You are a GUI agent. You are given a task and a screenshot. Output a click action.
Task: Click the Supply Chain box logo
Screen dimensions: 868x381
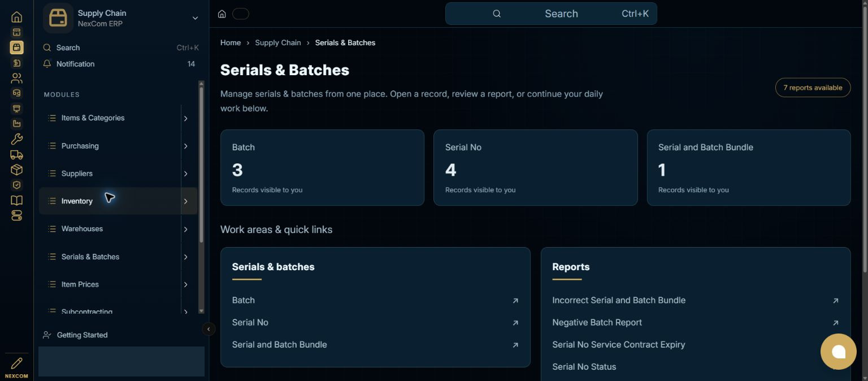click(58, 18)
